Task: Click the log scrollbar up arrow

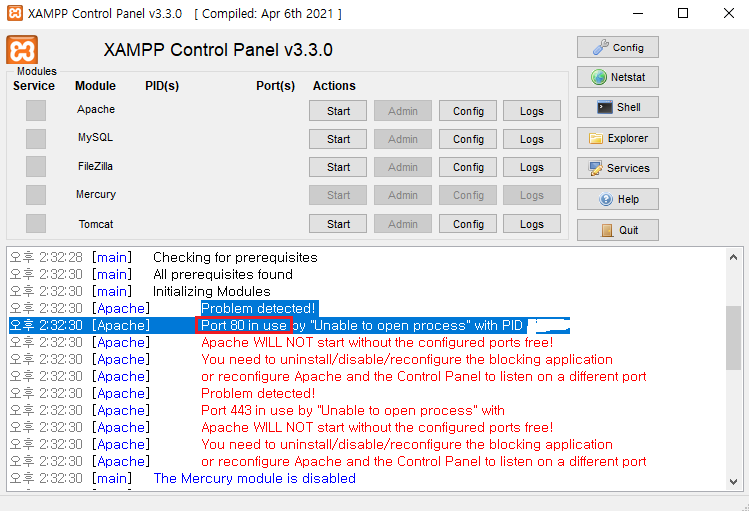Action: [x=733, y=257]
